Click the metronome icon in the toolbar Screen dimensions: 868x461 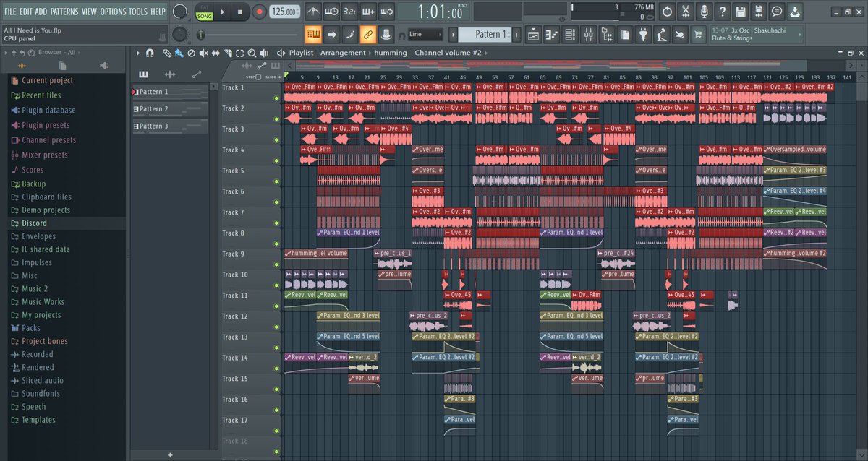pos(313,12)
